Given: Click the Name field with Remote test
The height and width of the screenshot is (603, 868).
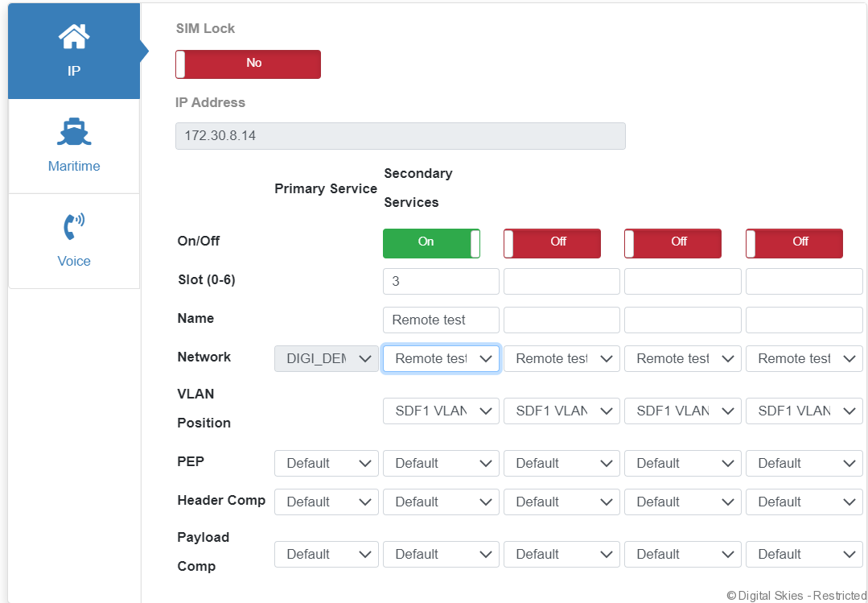Looking at the screenshot, I should pyautogui.click(x=441, y=320).
